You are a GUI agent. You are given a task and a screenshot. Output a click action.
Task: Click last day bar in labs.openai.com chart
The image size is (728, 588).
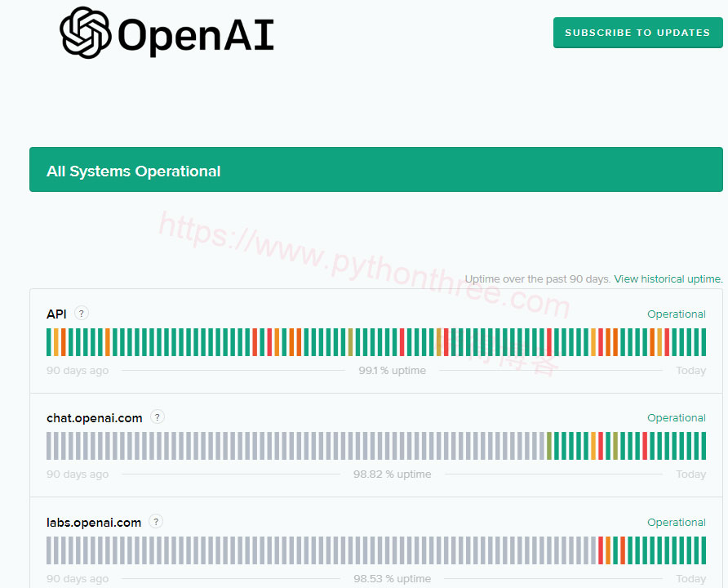[x=704, y=550]
